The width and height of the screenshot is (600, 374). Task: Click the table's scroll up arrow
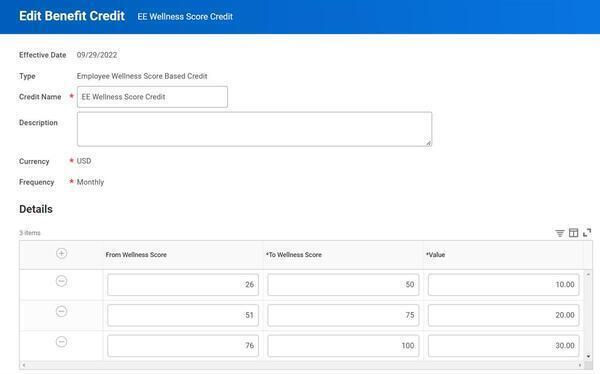click(588, 274)
